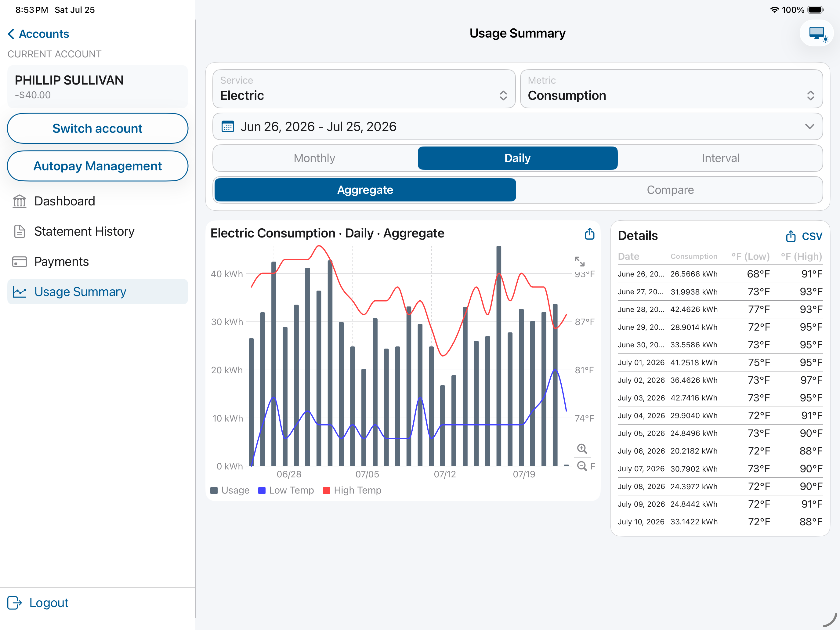Click the 06/28 x-axis date label
The height and width of the screenshot is (630, 840).
click(289, 474)
